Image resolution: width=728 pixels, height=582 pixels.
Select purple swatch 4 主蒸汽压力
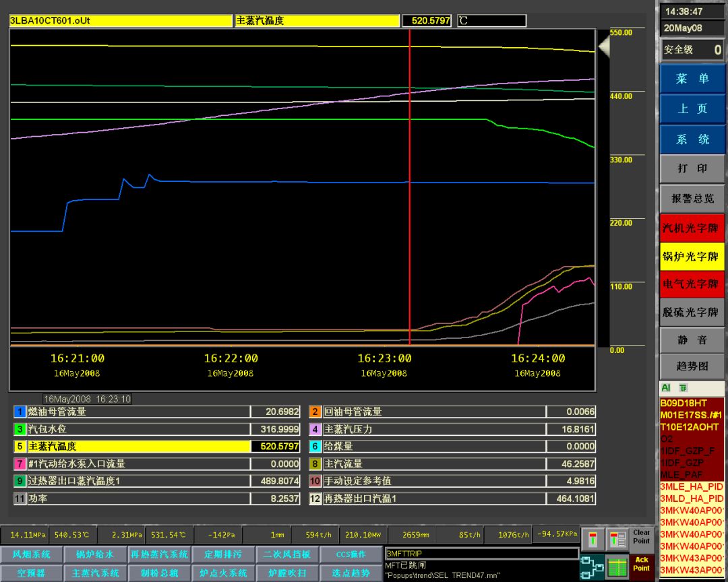point(315,429)
